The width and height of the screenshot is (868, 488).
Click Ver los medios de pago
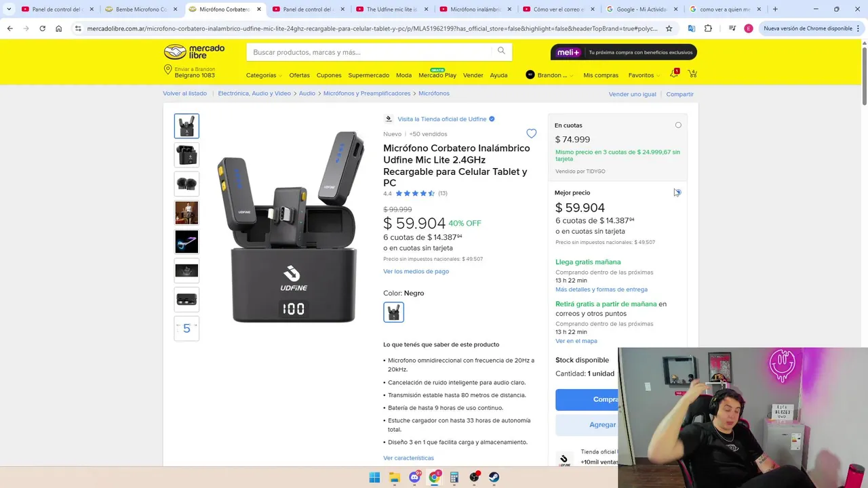click(x=416, y=271)
